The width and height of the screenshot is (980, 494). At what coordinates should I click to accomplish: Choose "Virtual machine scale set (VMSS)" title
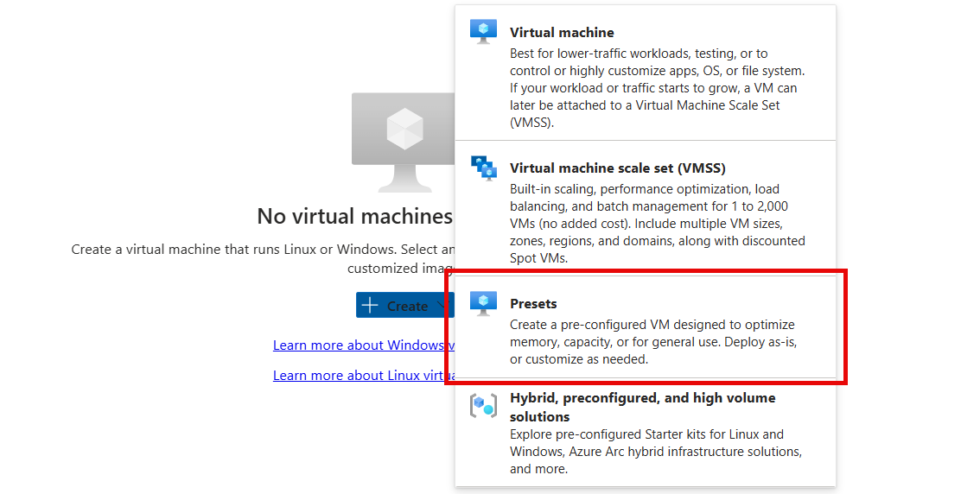click(x=617, y=168)
